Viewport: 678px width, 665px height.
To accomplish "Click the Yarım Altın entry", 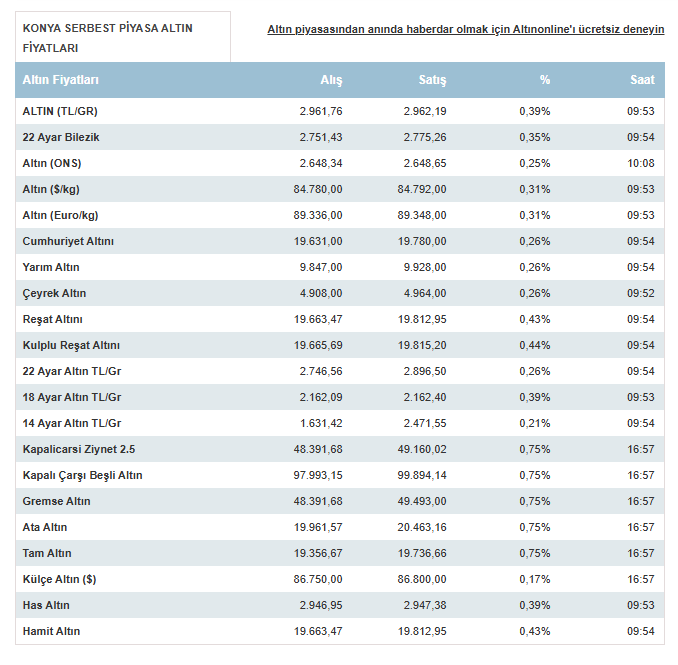I will click(x=51, y=267).
